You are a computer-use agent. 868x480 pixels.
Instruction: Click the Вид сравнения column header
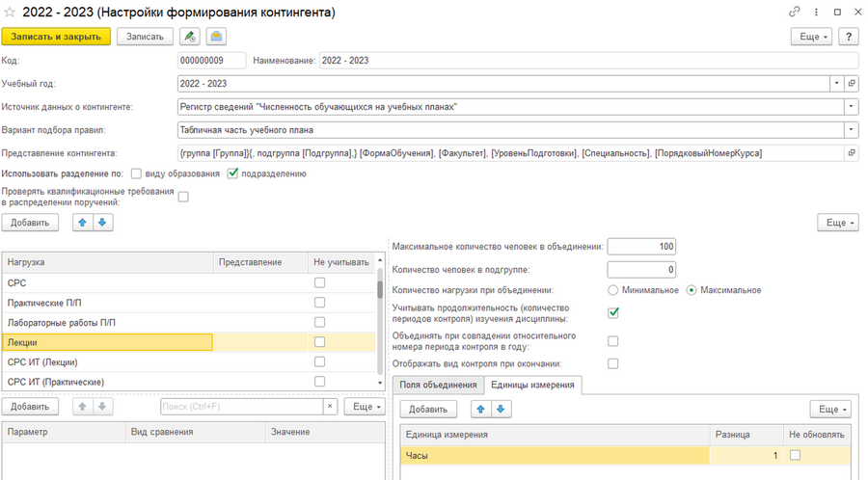tap(195, 432)
